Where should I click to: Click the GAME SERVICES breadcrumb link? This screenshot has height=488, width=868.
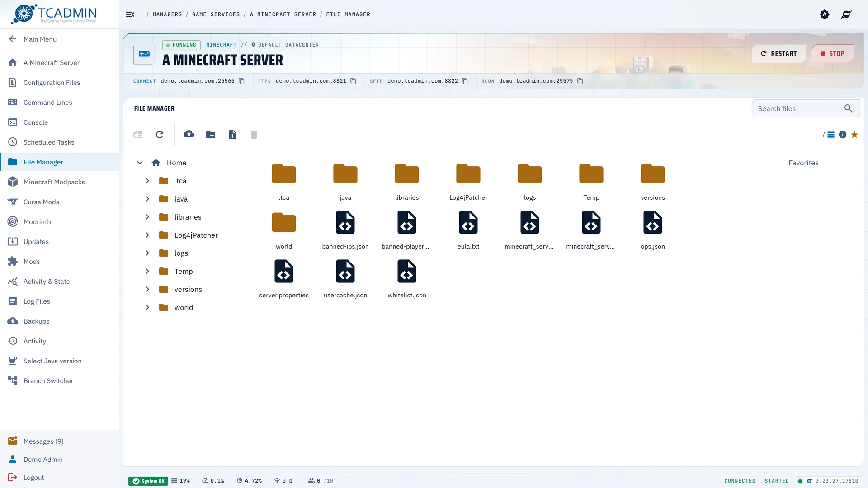point(216,14)
